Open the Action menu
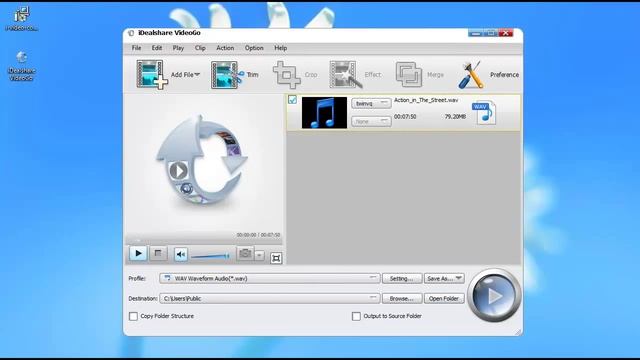640x360 pixels. [x=225, y=48]
